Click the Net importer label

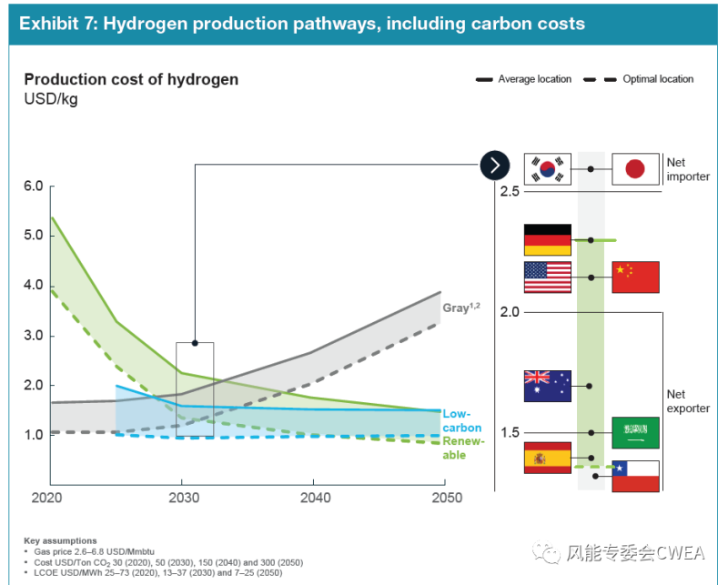tap(687, 169)
